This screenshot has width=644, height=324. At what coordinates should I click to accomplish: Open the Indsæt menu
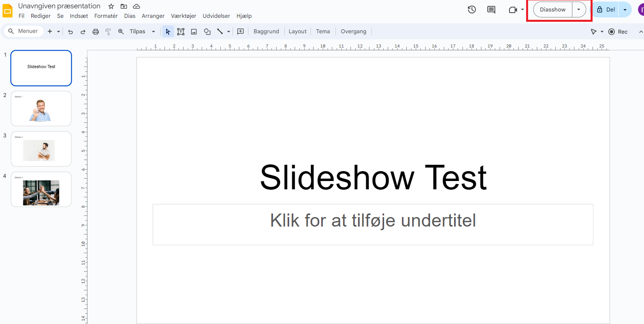(x=79, y=16)
